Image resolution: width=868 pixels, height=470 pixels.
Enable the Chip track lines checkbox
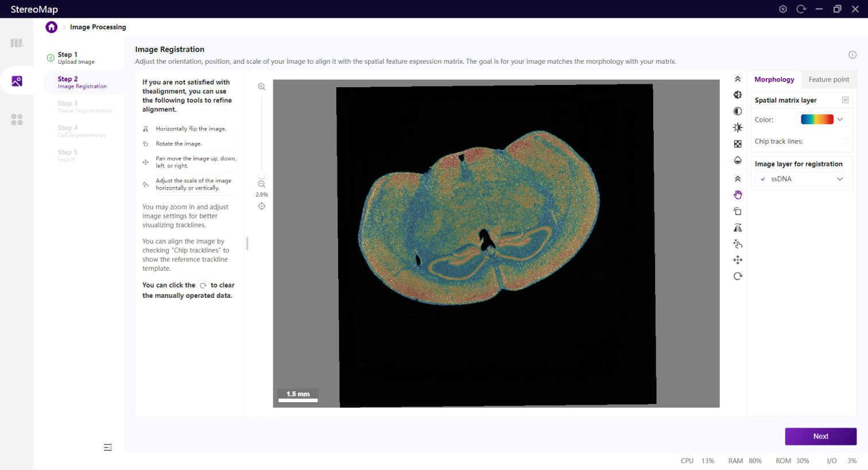[845, 141]
